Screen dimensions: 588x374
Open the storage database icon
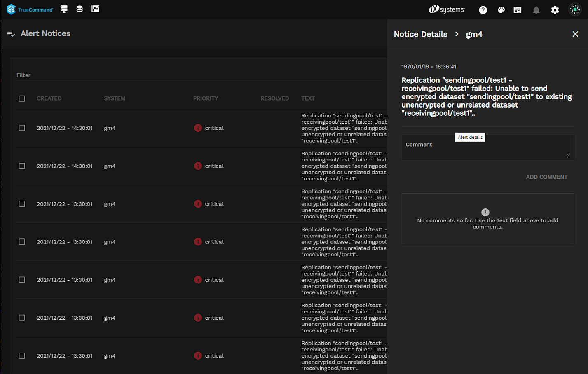tap(80, 9)
